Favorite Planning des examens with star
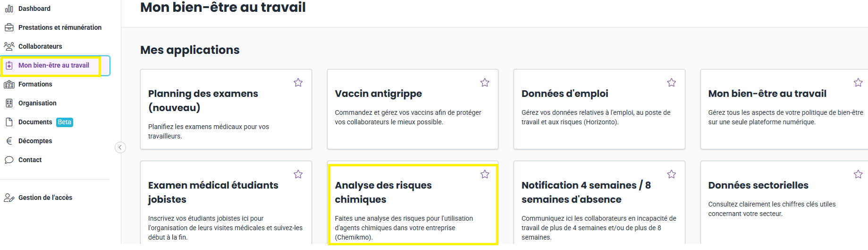 click(298, 83)
